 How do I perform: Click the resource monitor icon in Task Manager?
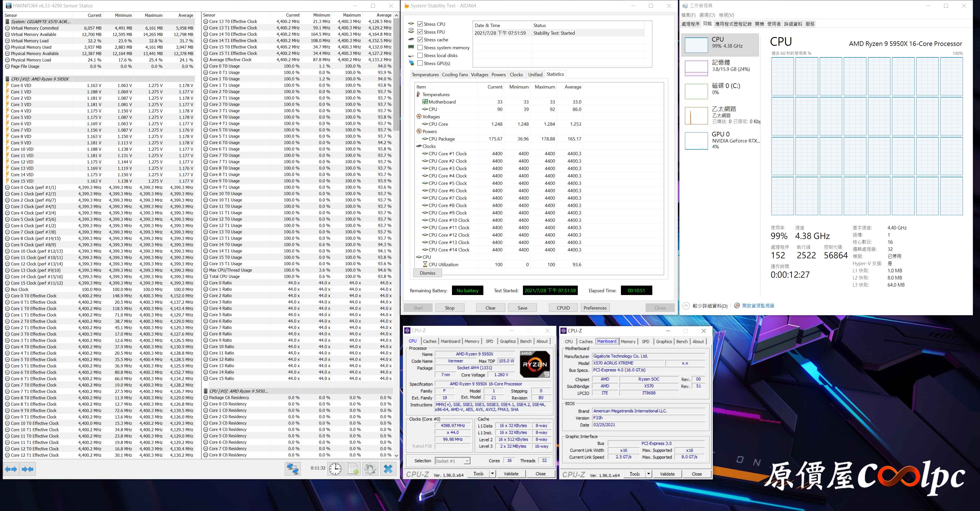pyautogui.click(x=737, y=306)
